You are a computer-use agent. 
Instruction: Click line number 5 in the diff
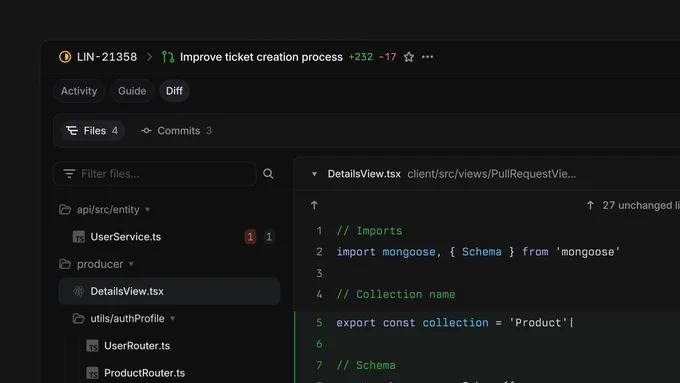[x=319, y=323]
